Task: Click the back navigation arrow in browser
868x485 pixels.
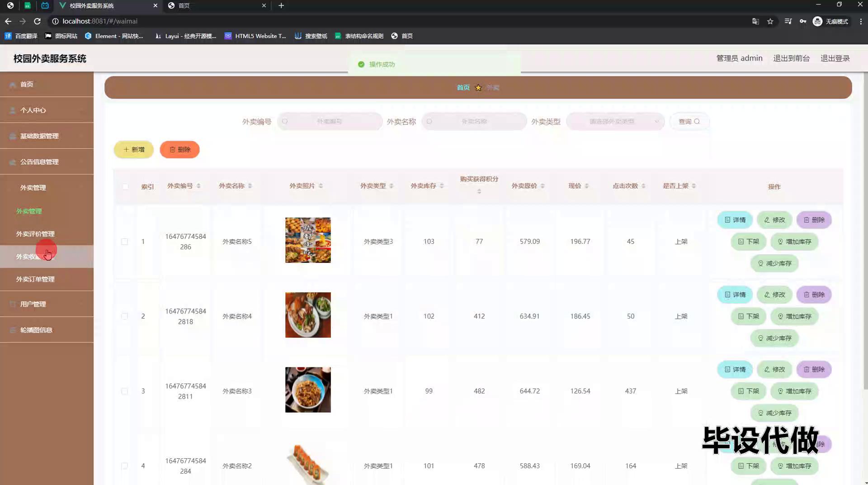Action: [8, 21]
